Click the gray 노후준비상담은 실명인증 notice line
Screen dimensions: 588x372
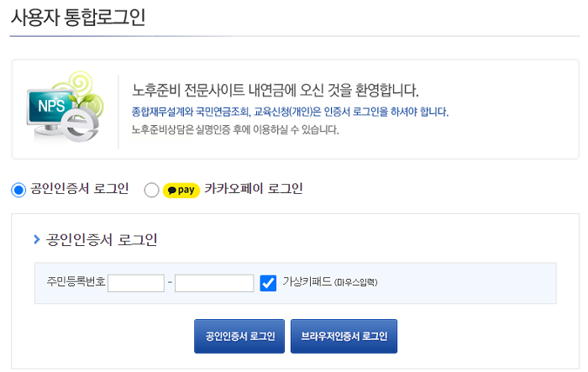click(x=235, y=130)
